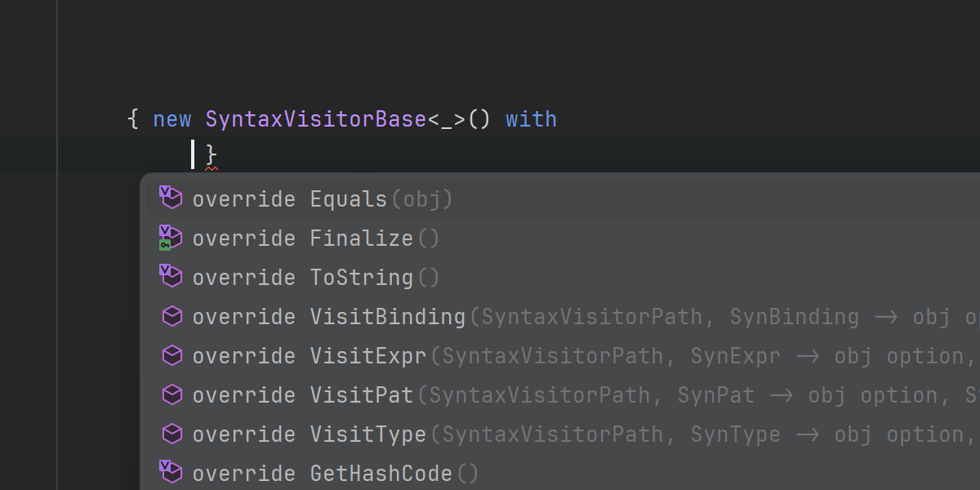Viewport: 980px width, 490px height.
Task: Click the opening curly brace before new
Action: pyautogui.click(x=133, y=119)
